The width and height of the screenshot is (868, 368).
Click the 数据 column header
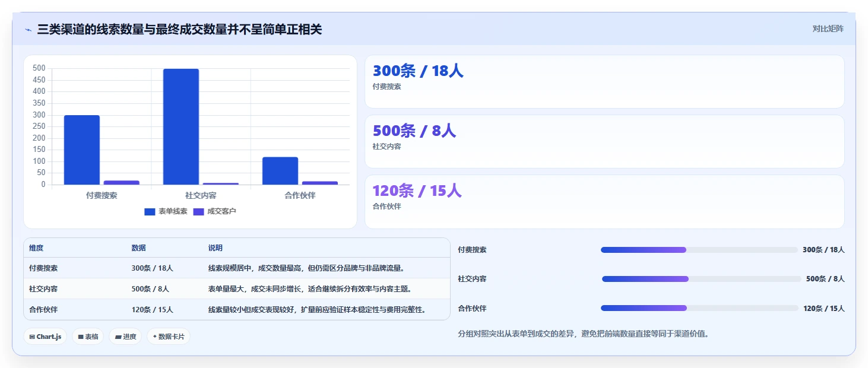(x=139, y=248)
